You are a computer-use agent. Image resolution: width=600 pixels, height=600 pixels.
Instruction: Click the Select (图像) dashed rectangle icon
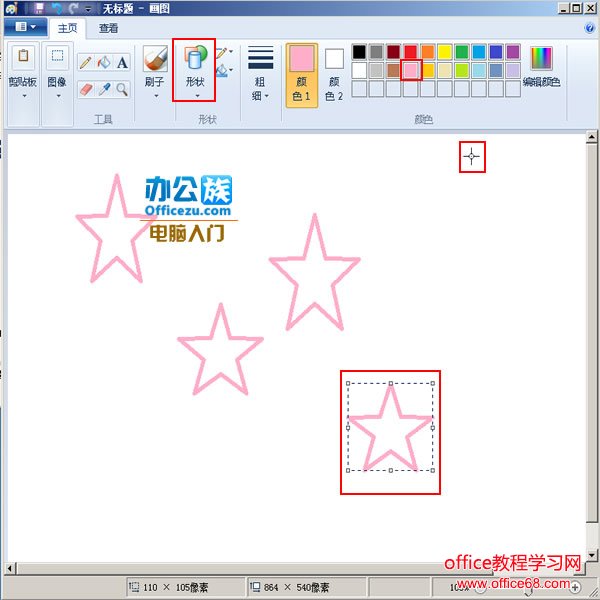pyautogui.click(x=57, y=57)
